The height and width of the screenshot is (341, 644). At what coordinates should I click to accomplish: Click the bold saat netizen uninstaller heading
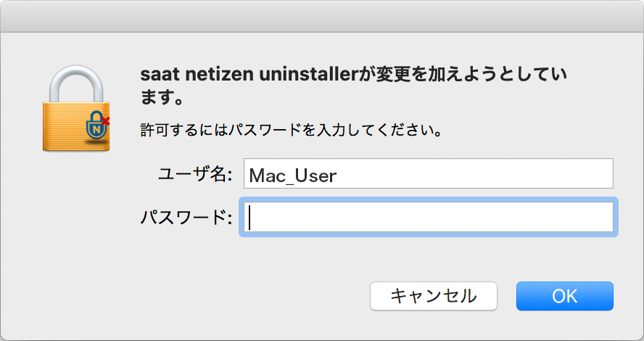tap(353, 86)
